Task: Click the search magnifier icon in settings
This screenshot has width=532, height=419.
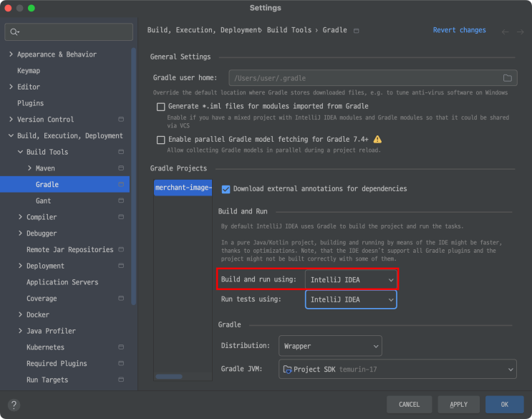Action: pos(14,32)
